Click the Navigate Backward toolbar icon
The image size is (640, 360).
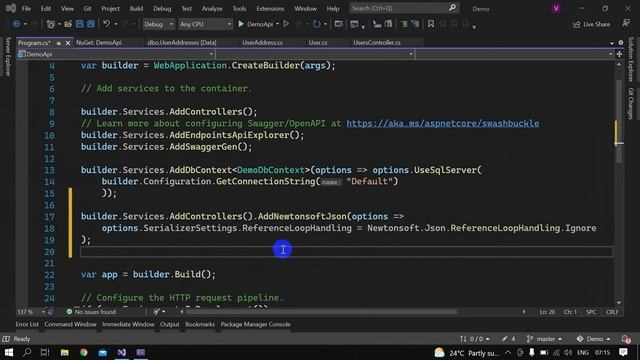coord(16,24)
